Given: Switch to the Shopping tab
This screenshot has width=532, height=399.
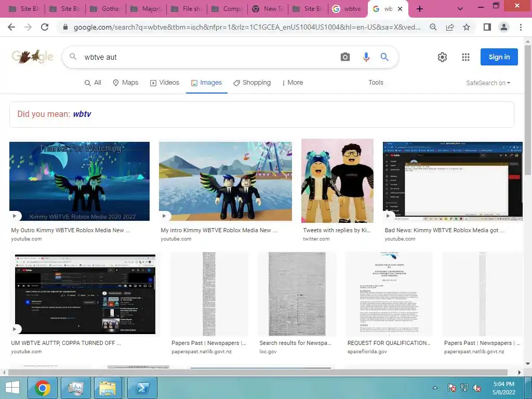Looking at the screenshot, I should (252, 83).
